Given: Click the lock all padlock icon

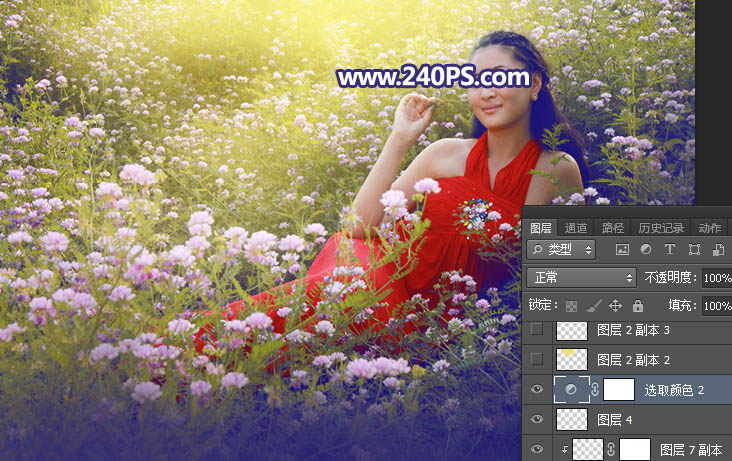Looking at the screenshot, I should [x=638, y=305].
